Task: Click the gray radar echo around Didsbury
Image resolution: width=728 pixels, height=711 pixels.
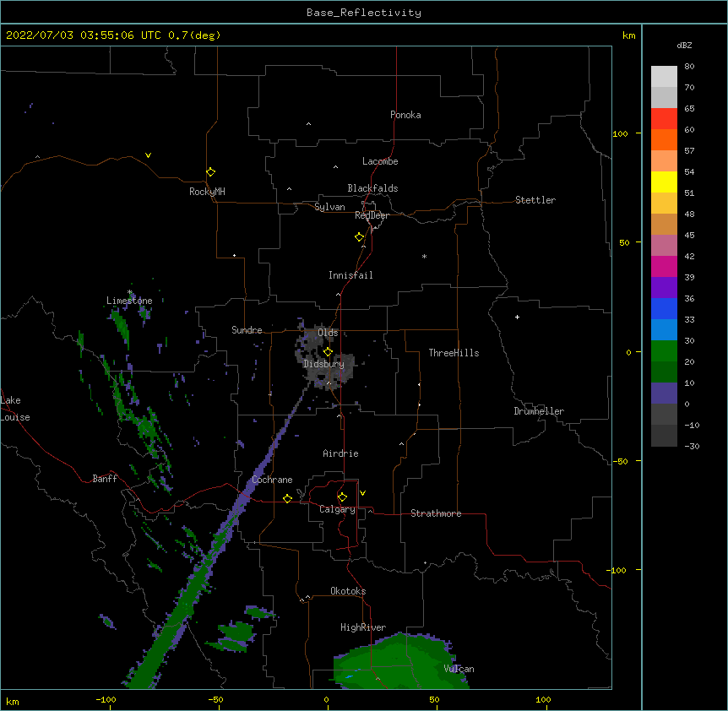Action: 325,357
